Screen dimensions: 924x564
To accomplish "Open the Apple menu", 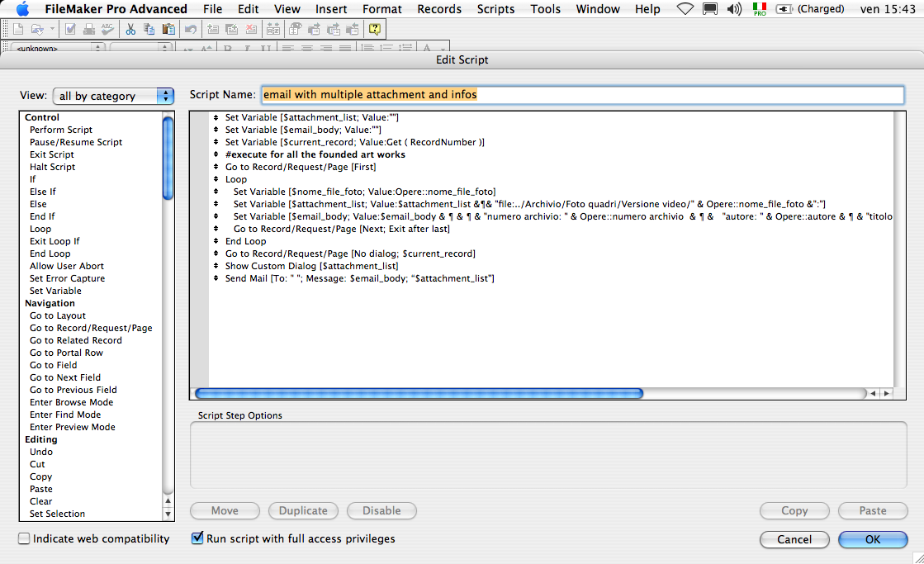I will click(22, 9).
